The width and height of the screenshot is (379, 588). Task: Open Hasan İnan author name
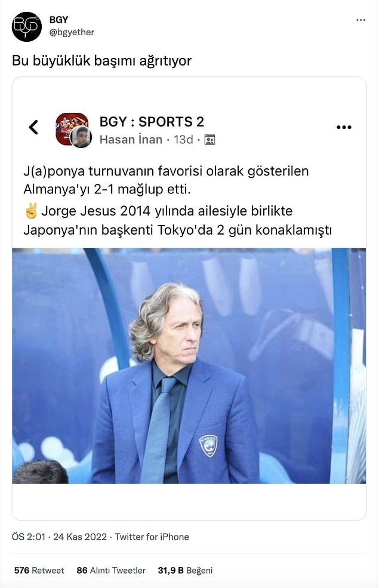(x=131, y=140)
